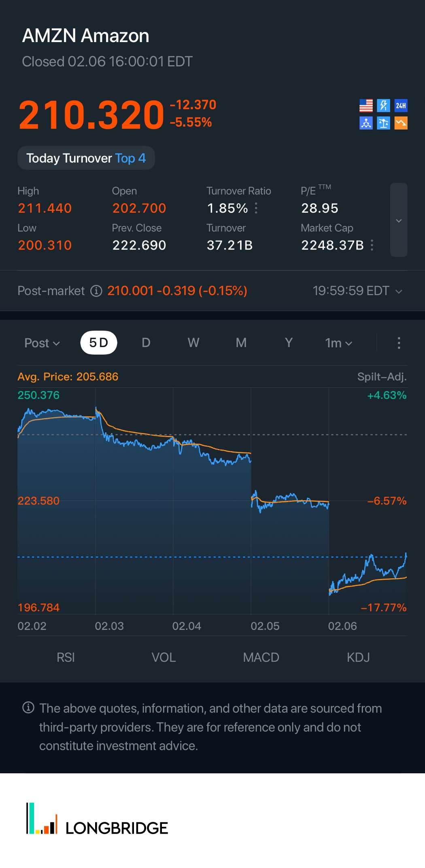Image resolution: width=425 pixels, height=868 pixels.
Task: Click the balance scale icon
Action: (383, 123)
